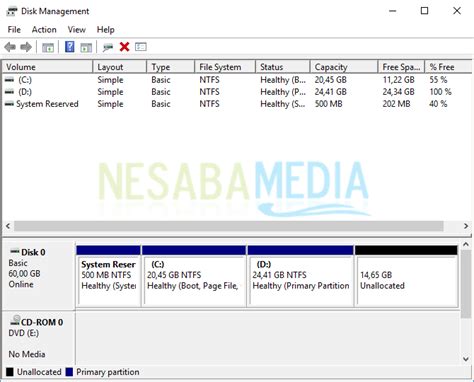Sort by the Capacity column header
Screen dimensions: 474x382
coord(344,67)
